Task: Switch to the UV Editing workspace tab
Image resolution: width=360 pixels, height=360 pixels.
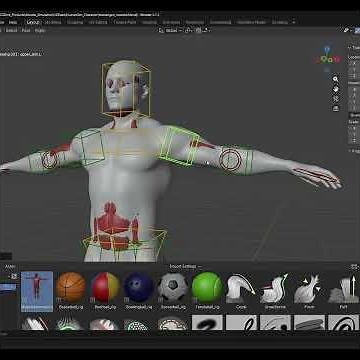Action: [98, 22]
